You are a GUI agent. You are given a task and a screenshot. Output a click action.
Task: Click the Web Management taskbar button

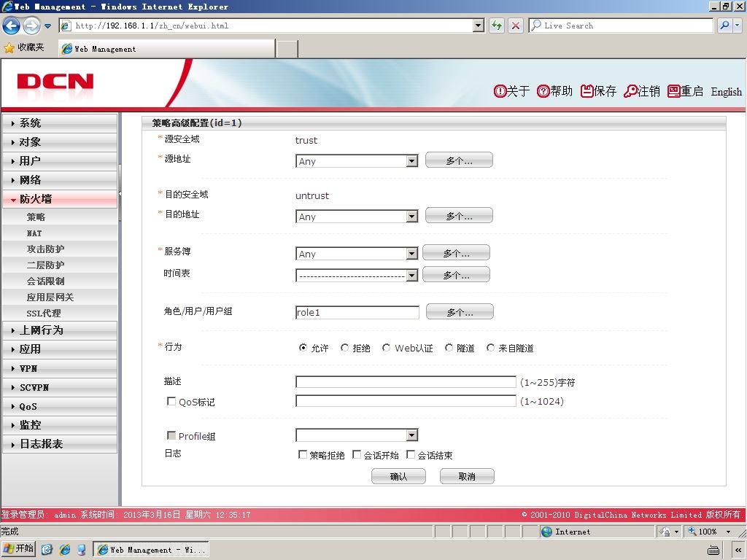point(151,550)
